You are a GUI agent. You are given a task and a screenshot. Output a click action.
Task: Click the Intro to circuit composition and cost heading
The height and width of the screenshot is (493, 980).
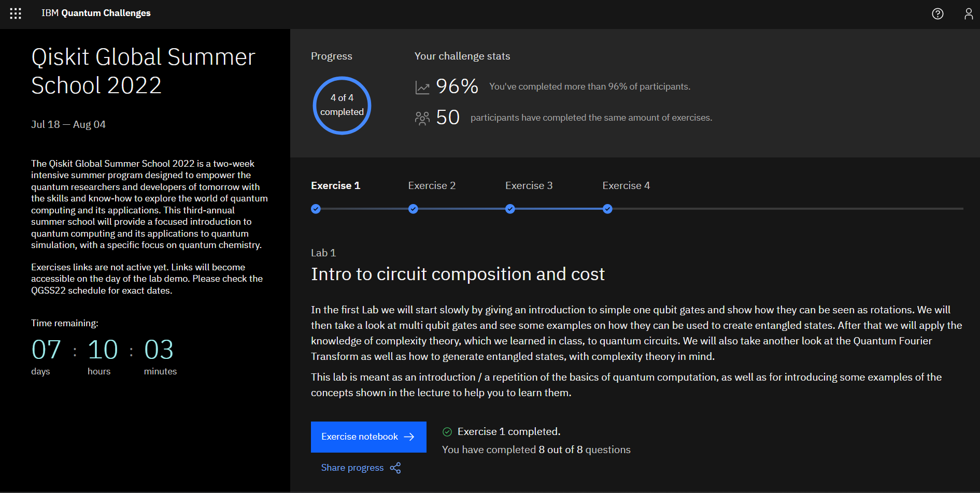click(x=458, y=274)
